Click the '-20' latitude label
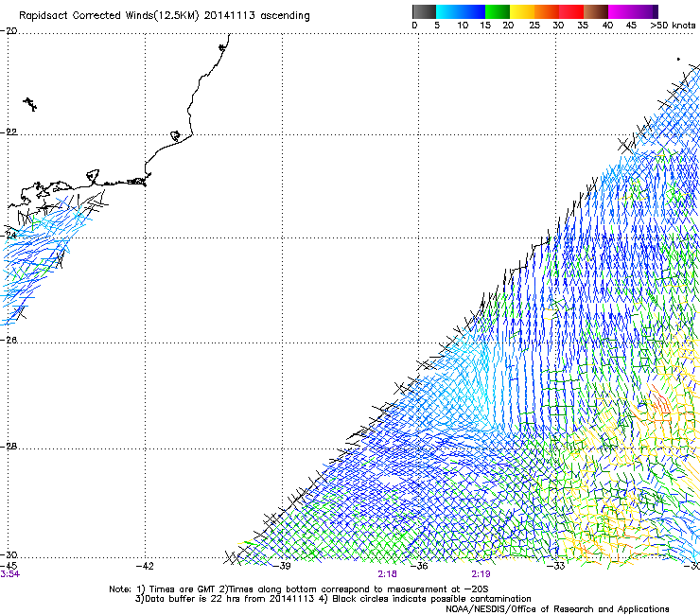Viewport: 700px width, 615px height. [x=9, y=31]
